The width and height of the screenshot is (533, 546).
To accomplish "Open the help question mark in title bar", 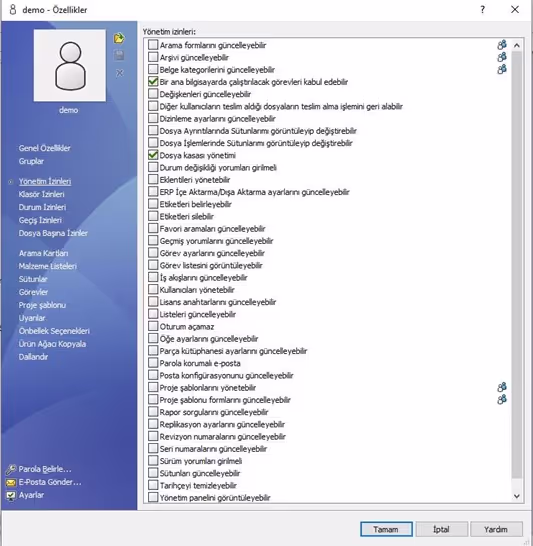I will click(483, 9).
